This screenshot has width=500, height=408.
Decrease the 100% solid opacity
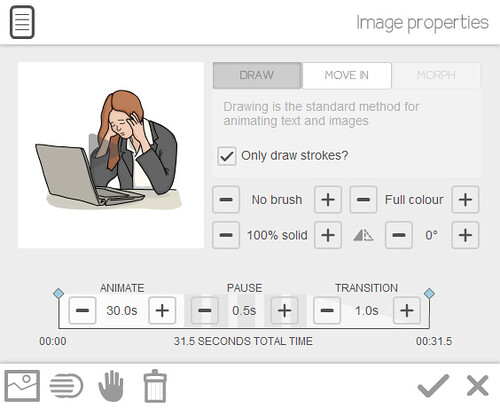[226, 235]
